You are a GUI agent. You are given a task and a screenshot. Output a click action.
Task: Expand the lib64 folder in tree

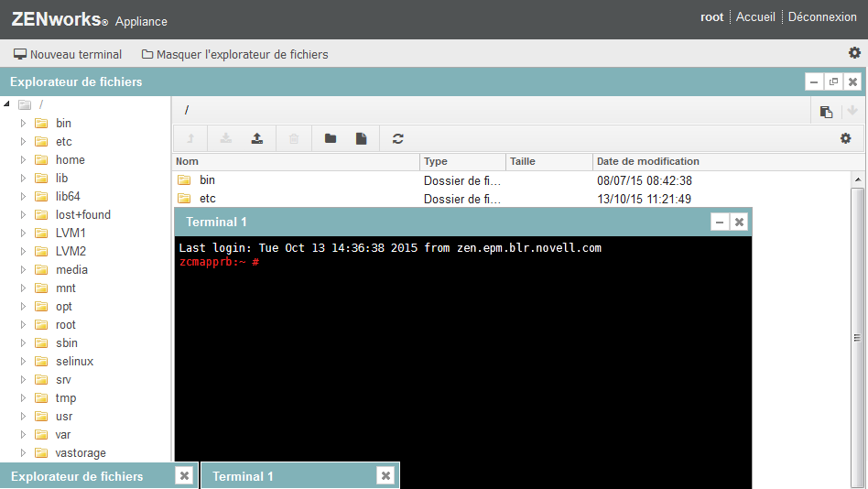point(23,196)
